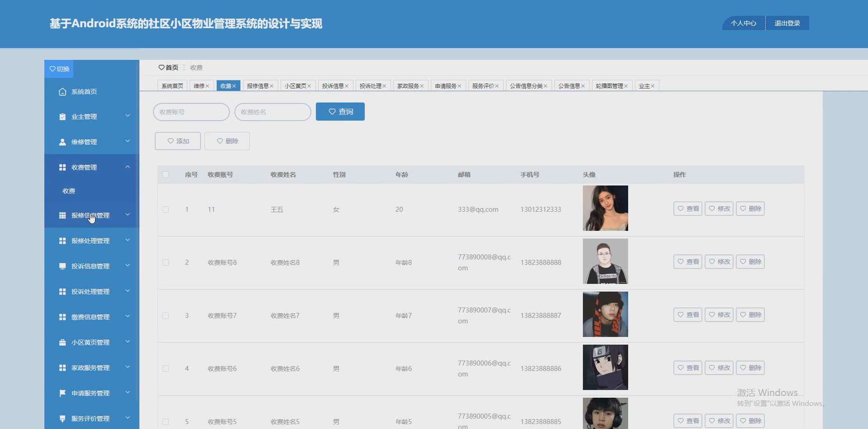Select the checkbox for 收费账号8
The image size is (868, 429).
pos(166,262)
